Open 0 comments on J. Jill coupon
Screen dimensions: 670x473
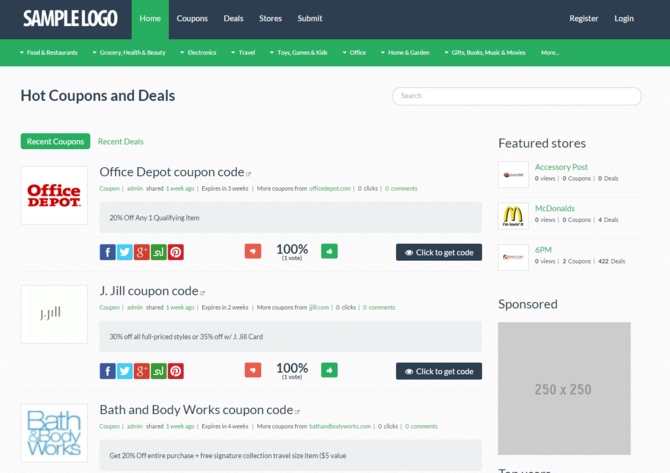379,307
